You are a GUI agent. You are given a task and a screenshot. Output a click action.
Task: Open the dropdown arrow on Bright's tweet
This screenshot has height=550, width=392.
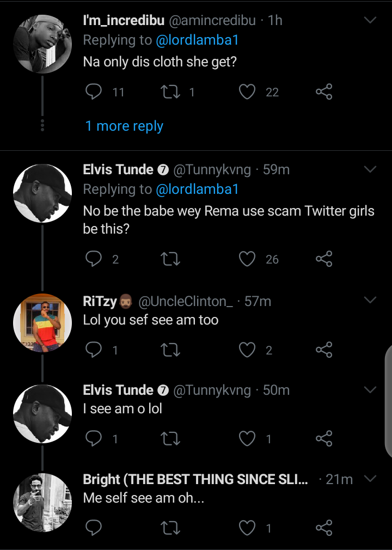[370, 479]
